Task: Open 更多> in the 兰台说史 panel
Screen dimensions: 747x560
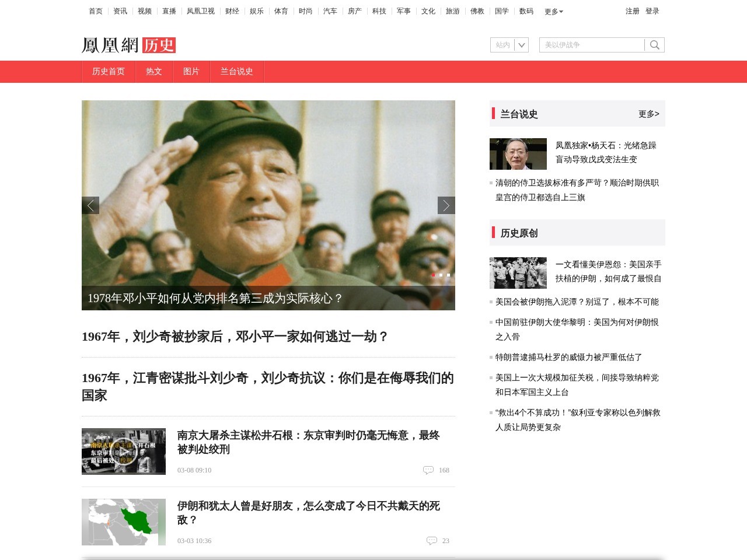Action: click(648, 114)
